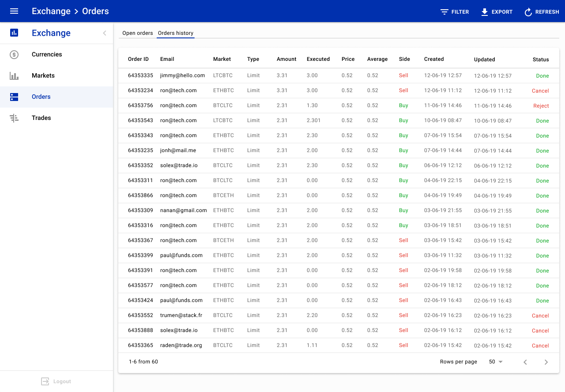Click the filter icon in the header
Screen dimensions: 565x392
(x=444, y=12)
